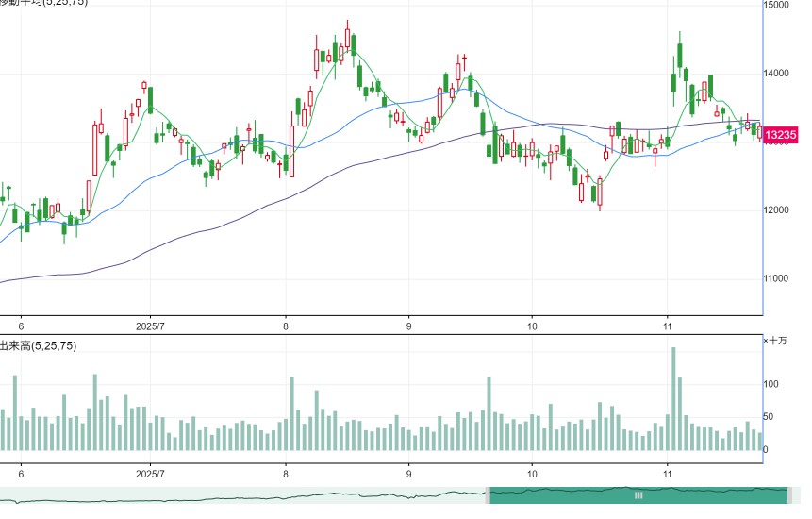
Task: Click the 14000 price axis label
Action: (776, 73)
